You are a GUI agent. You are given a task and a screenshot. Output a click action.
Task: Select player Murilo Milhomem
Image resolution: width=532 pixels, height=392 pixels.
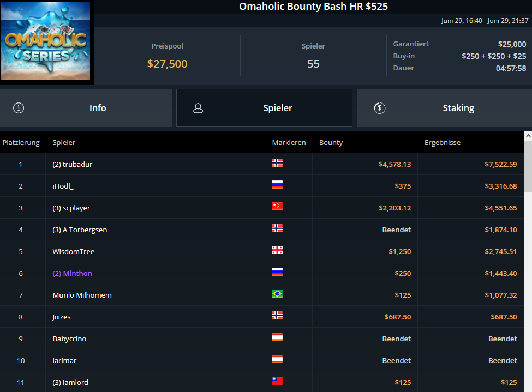(82, 295)
